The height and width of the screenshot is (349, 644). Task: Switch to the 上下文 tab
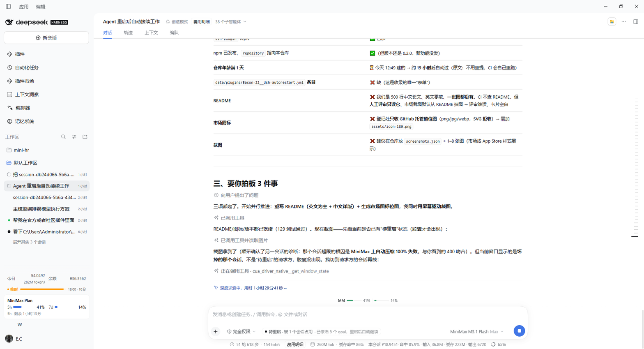pos(151,33)
